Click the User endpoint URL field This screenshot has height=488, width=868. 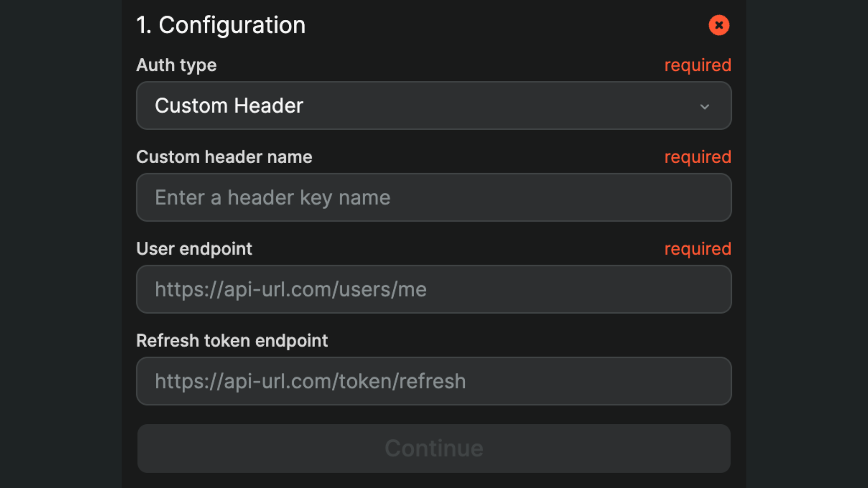[434, 289]
